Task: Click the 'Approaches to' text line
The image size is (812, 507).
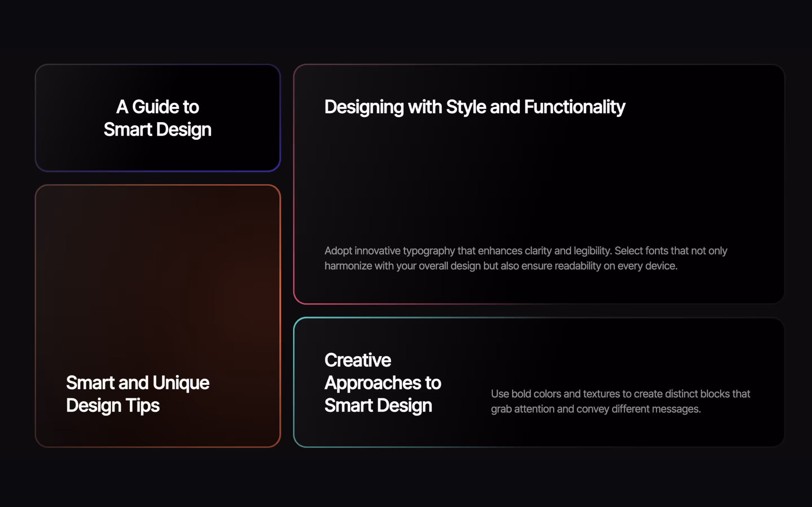Action: [x=383, y=383]
